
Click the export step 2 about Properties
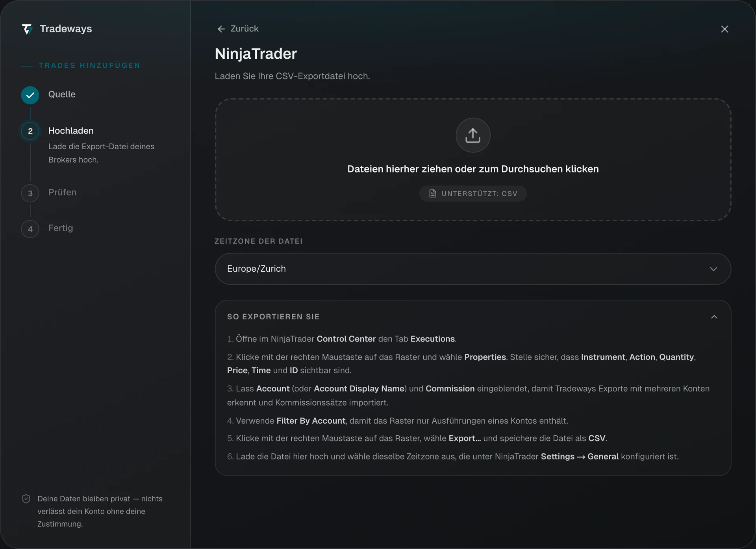click(461, 364)
